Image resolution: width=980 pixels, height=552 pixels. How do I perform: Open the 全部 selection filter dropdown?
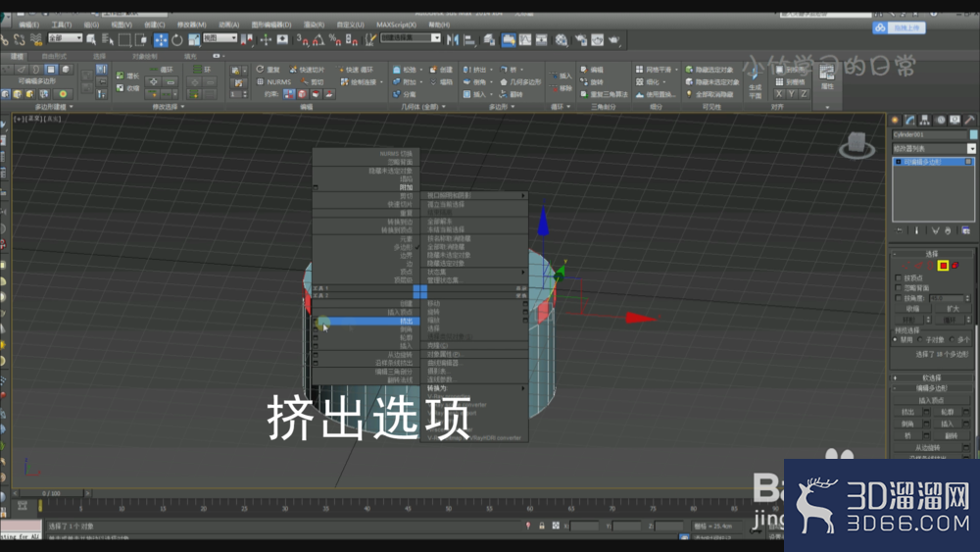point(65,38)
